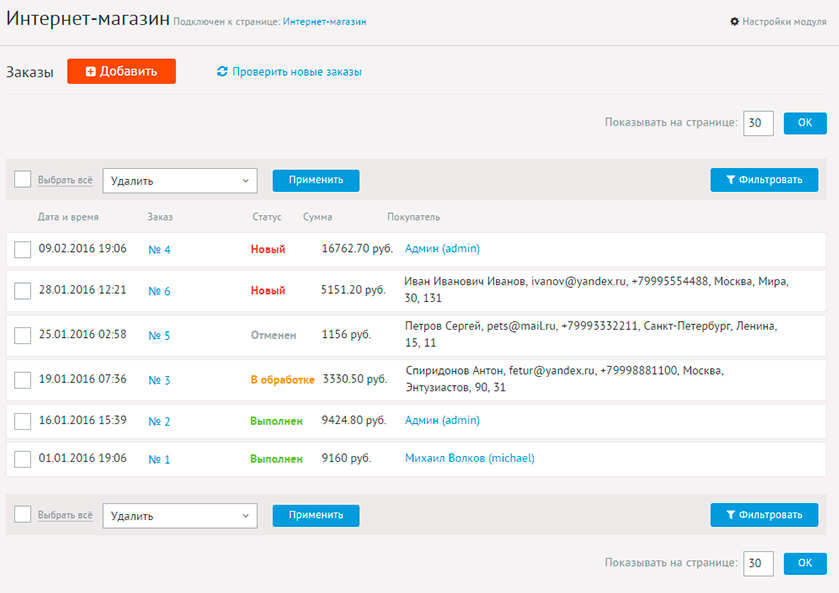This screenshot has width=839, height=593.
Task: Click the Новый status of order № 4
Action: [268, 249]
